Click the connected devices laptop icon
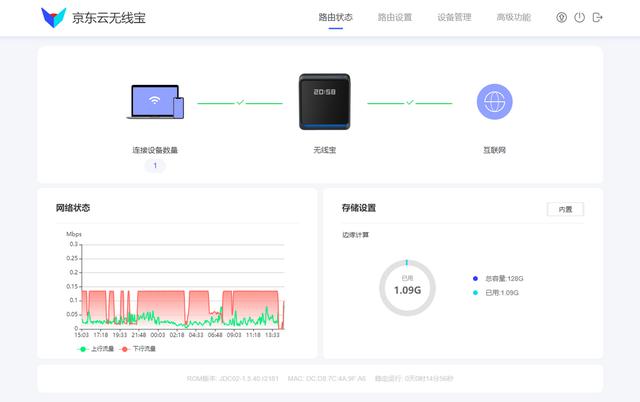This screenshot has width=640, height=402. [155, 103]
